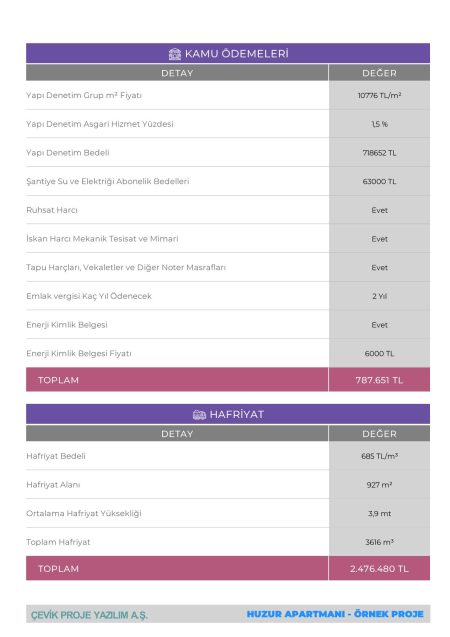Click the truck icon beside HAFRİYAT
This screenshot has width=450, height=637.
pyautogui.click(x=199, y=415)
